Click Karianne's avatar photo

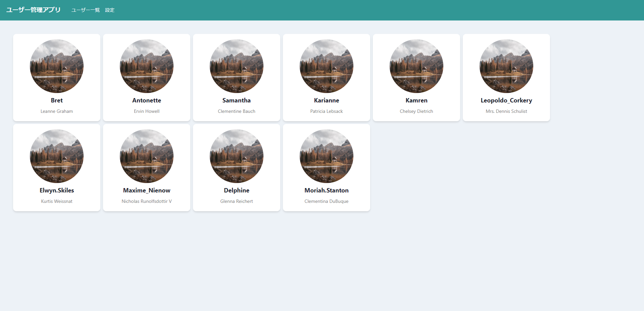(x=327, y=66)
